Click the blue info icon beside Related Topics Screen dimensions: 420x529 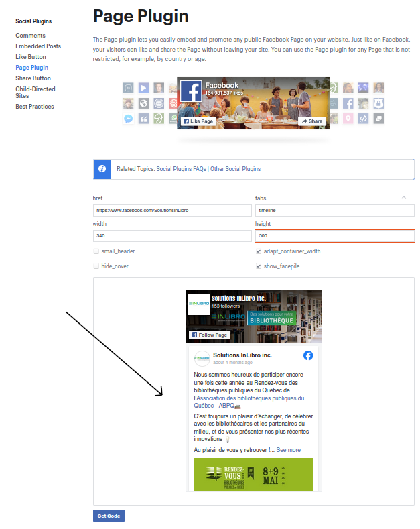102,169
